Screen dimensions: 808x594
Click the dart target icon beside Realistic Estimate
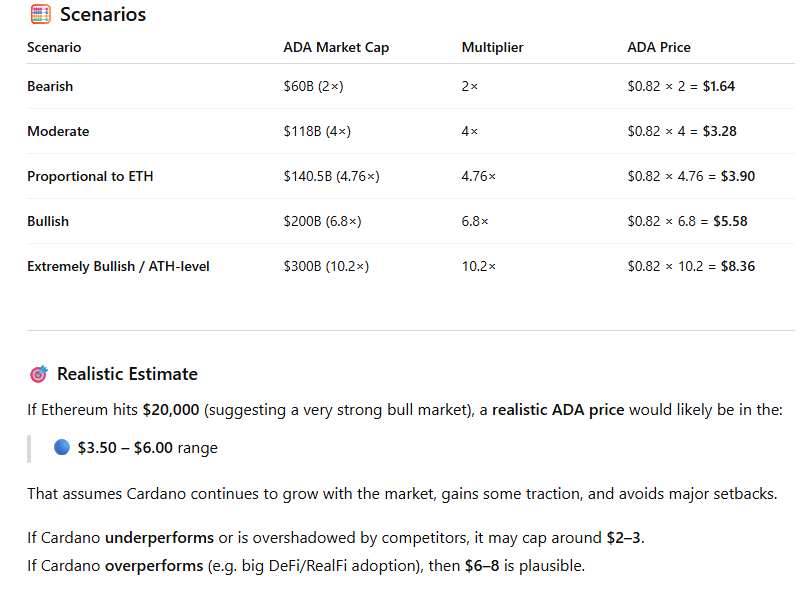[38, 374]
